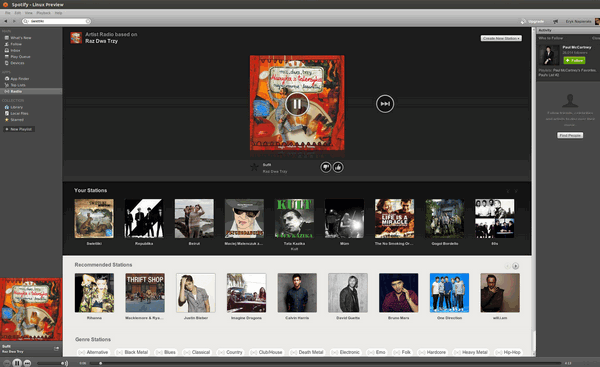Start the Hip-Hop genre station
600x367 pixels.
(508, 352)
